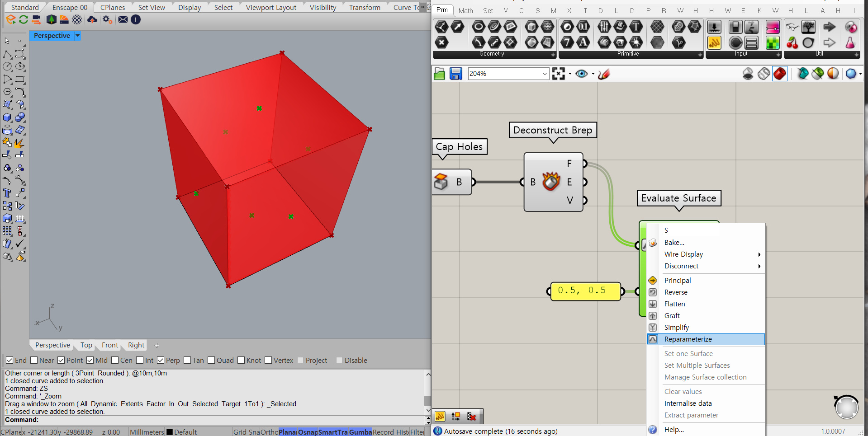Open Enscape settings gear icon
This screenshot has width=868, height=436.
tap(107, 19)
